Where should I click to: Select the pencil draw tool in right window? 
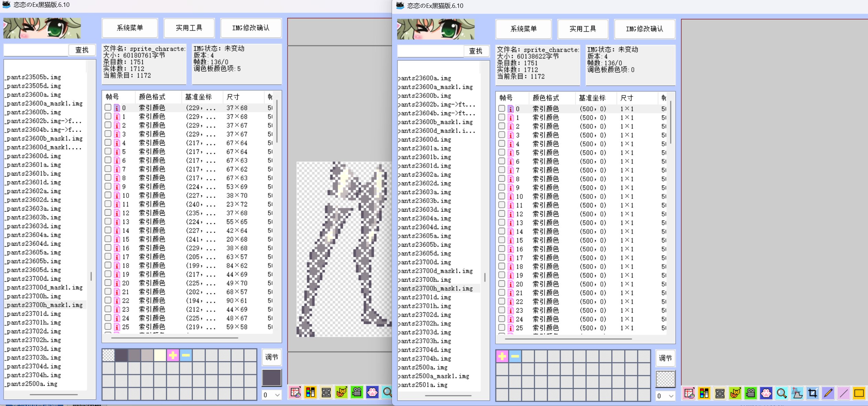click(828, 393)
